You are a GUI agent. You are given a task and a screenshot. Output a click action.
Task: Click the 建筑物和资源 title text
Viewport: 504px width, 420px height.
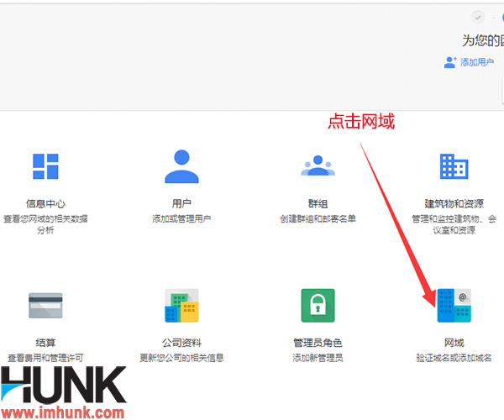pos(454,204)
